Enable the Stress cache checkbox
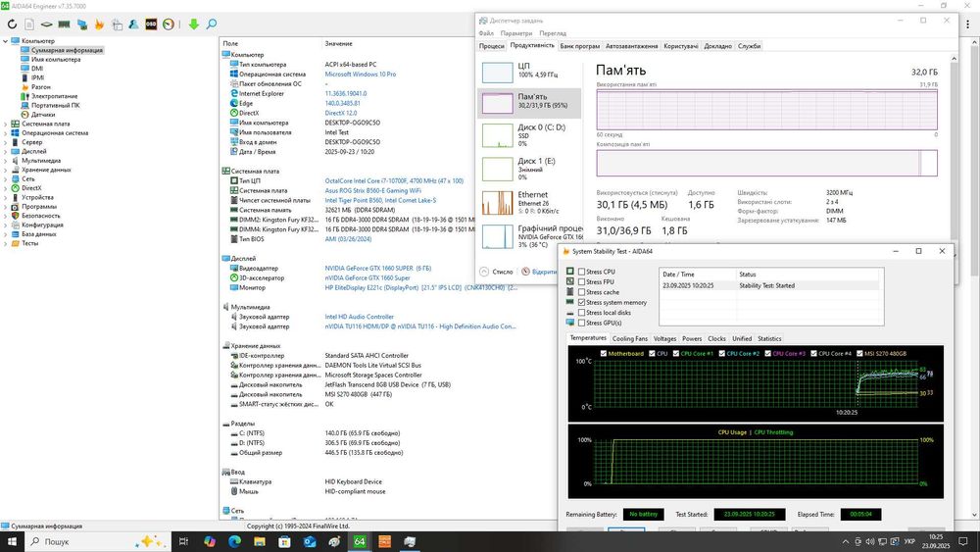Image resolution: width=980 pixels, height=552 pixels. [582, 292]
